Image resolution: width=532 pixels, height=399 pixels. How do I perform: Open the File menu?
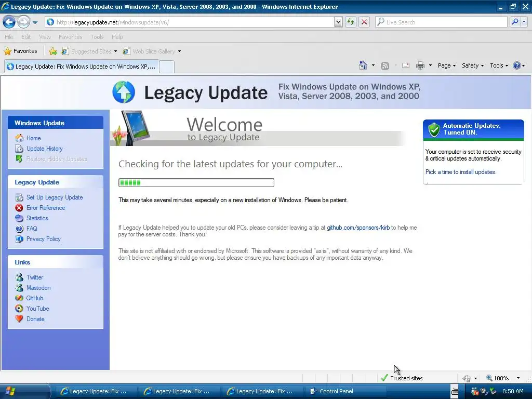click(x=9, y=37)
